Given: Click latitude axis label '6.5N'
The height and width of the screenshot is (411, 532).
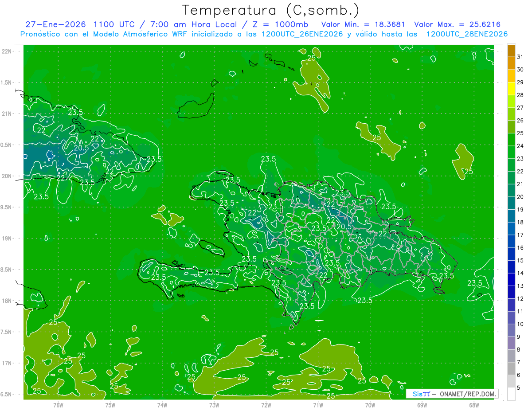Looking at the screenshot, I should (x=7, y=395).
